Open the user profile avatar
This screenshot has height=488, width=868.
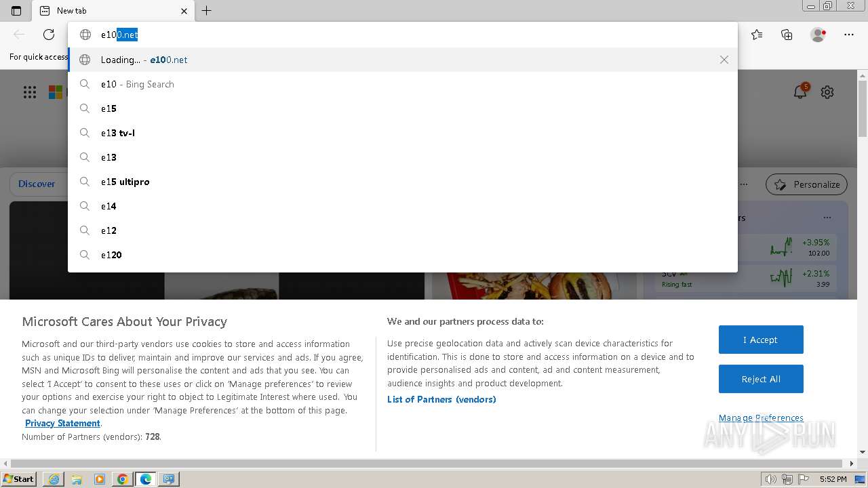click(818, 35)
